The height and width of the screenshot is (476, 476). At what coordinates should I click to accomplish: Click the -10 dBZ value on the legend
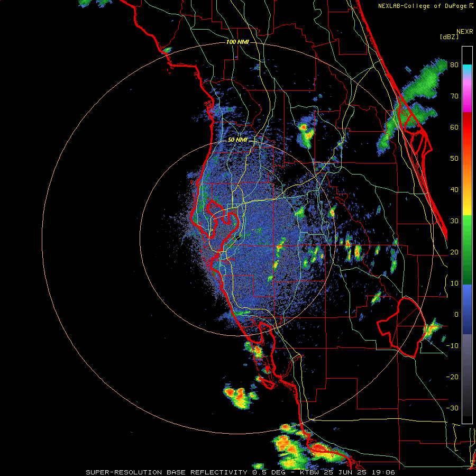(x=452, y=346)
